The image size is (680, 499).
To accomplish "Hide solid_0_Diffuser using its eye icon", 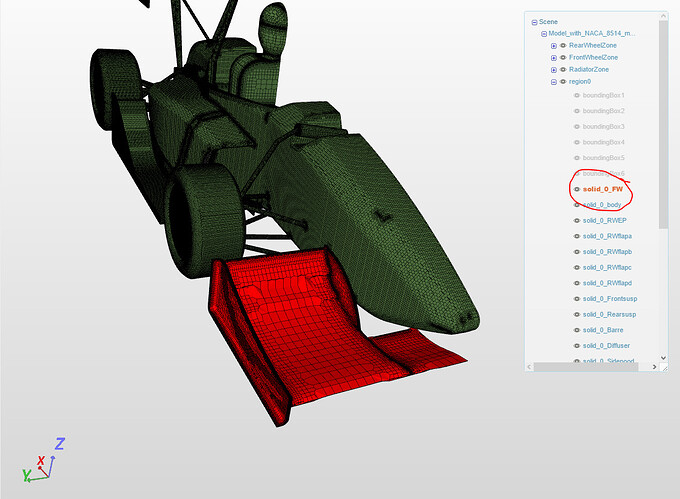I will [577, 346].
